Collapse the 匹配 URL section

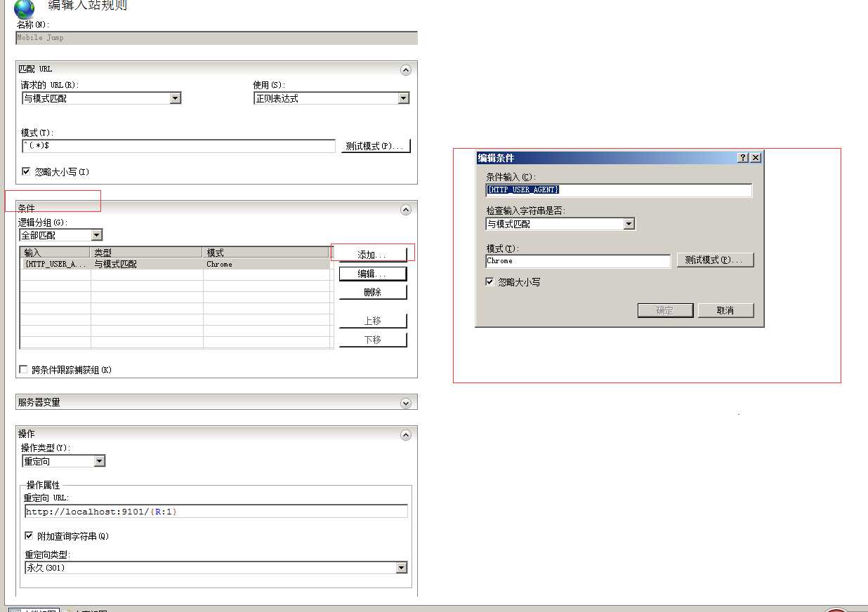tap(405, 69)
